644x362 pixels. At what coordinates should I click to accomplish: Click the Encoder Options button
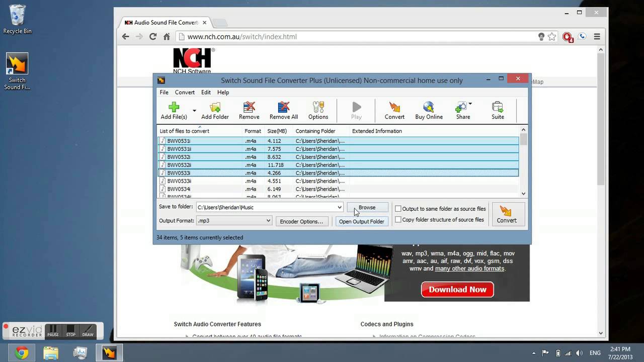[301, 221]
